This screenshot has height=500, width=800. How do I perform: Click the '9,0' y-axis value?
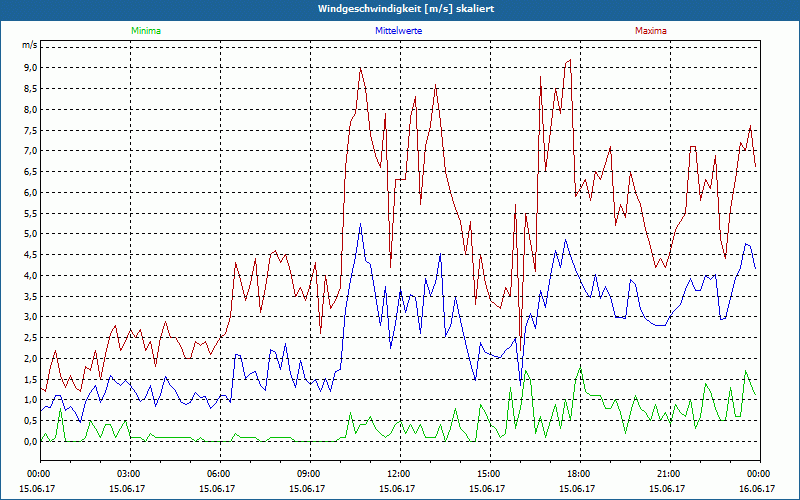(x=31, y=68)
